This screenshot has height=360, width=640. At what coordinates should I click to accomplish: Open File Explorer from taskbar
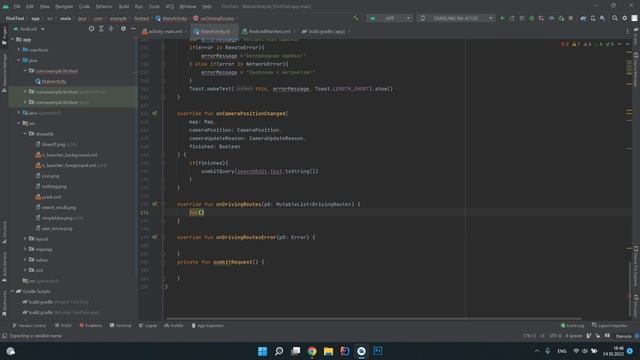coord(328,351)
